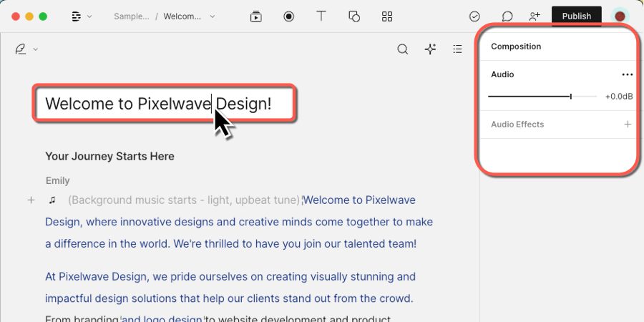Click the Background music starts annotation text
Viewport: 644px width, 322px height.
(185, 200)
